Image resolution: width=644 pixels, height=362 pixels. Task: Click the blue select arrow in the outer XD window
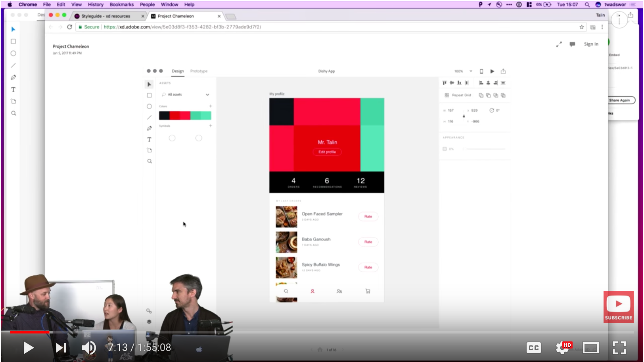13,29
